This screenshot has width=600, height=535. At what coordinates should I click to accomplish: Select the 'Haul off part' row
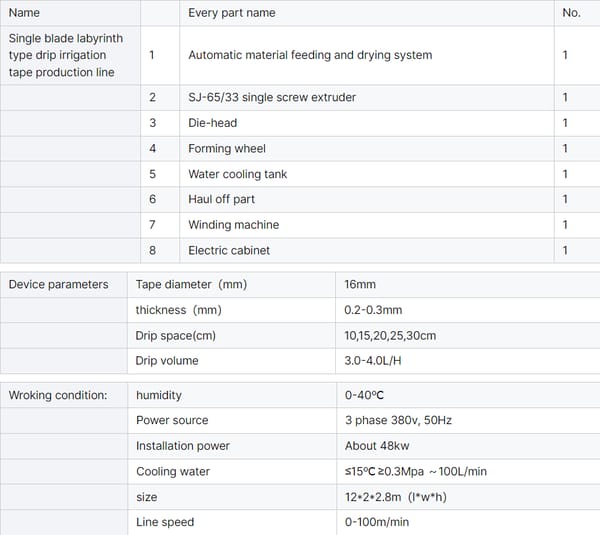coord(222,199)
